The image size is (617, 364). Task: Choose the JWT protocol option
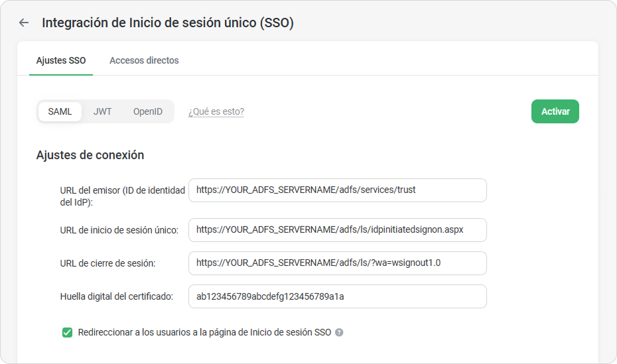(x=102, y=111)
